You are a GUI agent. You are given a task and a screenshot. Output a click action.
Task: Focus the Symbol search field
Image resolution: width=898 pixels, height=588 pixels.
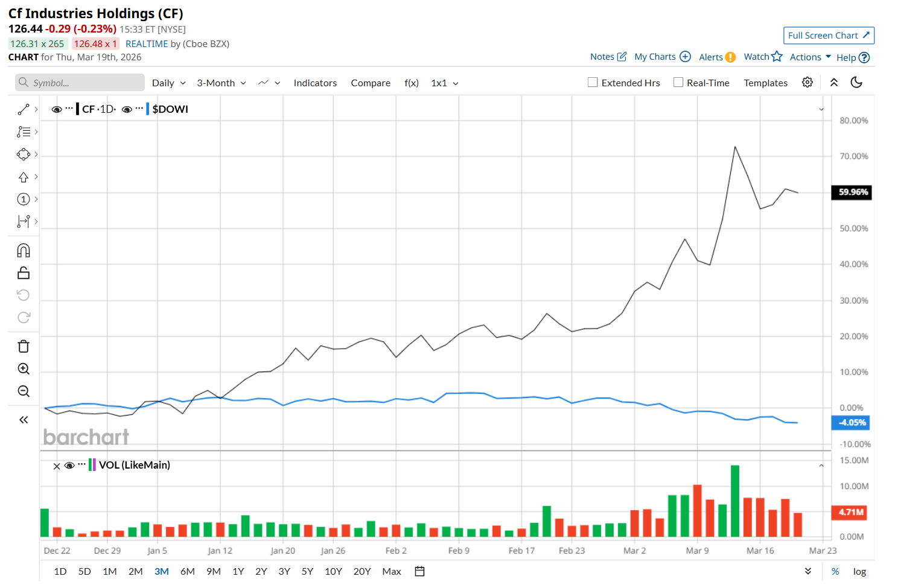pos(80,83)
